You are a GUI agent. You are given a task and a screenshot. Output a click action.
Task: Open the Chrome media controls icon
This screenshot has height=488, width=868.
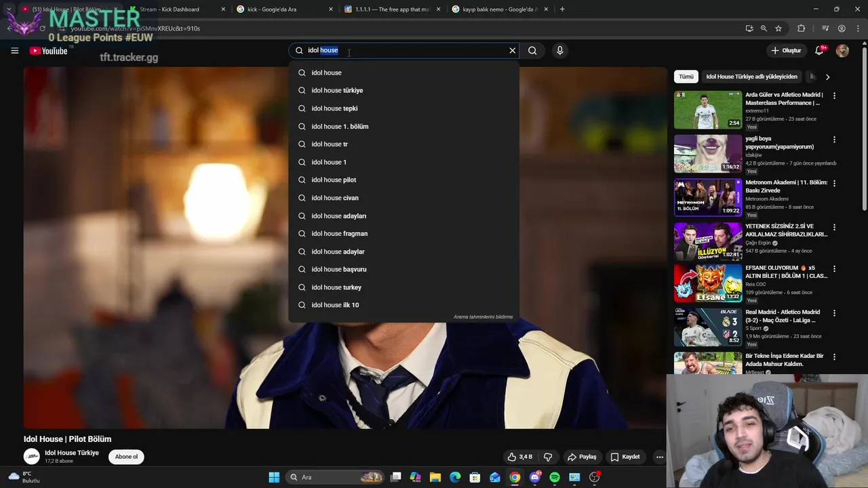click(x=825, y=28)
